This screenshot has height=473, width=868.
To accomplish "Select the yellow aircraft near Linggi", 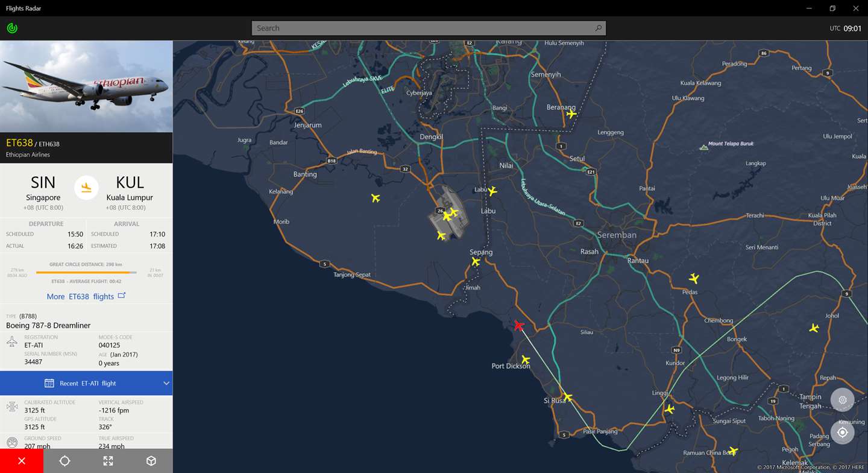I will (x=669, y=409).
